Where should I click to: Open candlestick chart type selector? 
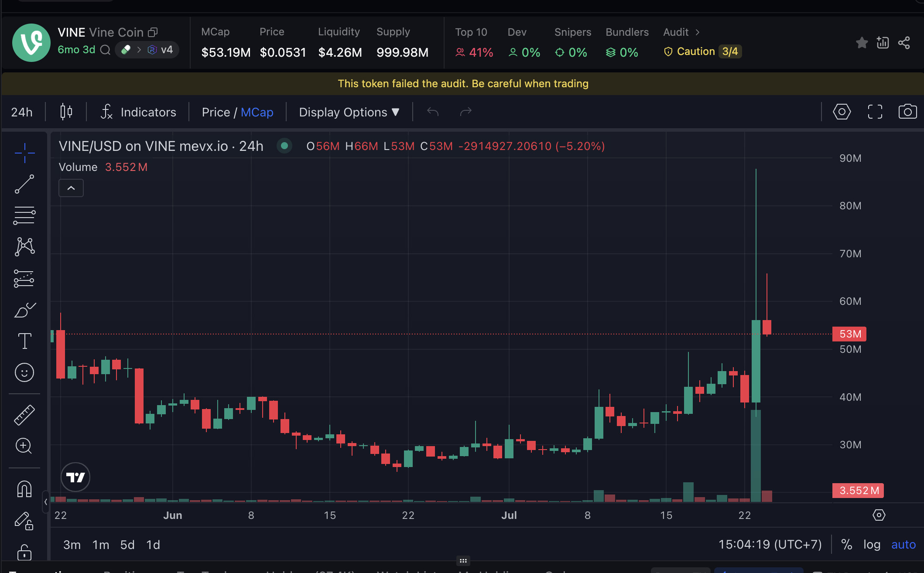click(x=66, y=112)
